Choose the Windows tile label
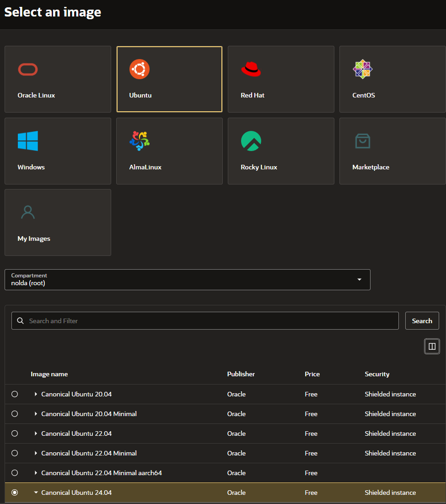 pos(31,167)
